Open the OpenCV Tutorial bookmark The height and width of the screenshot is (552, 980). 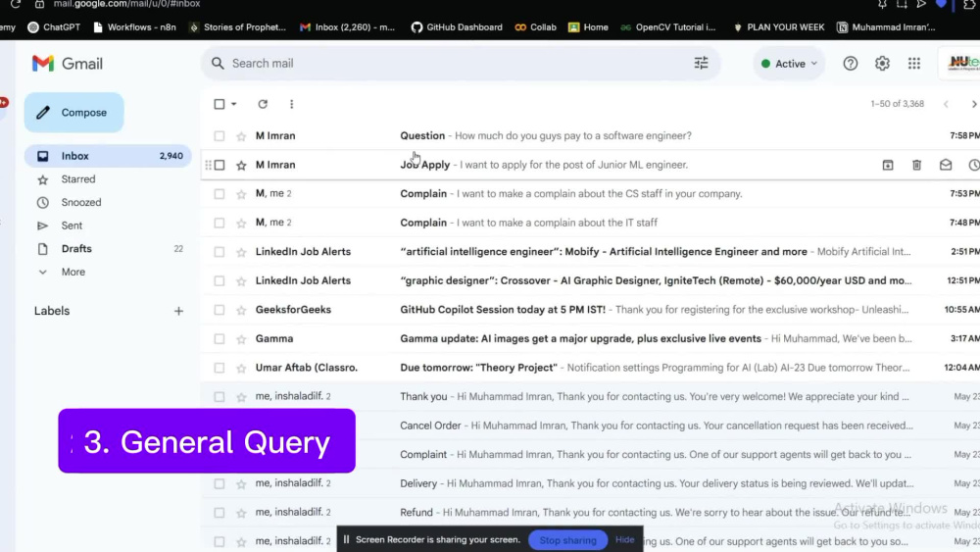point(667,27)
